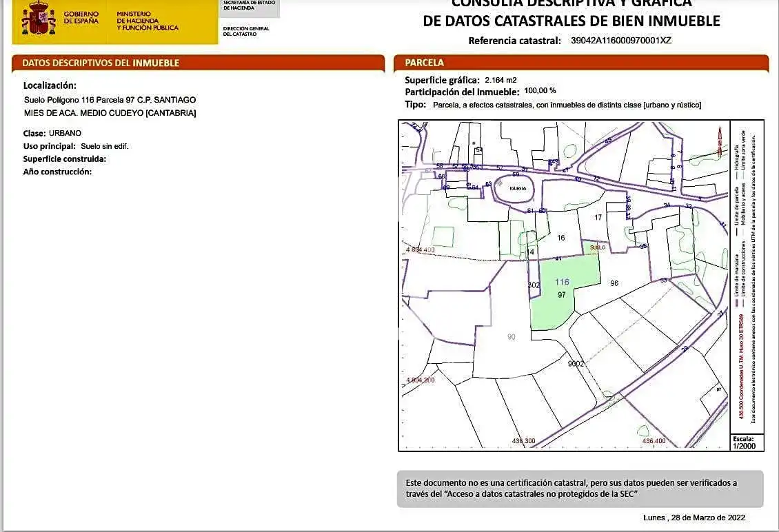The image size is (779, 532).
Task: Click the "Tipo:" label
Action: (x=415, y=104)
